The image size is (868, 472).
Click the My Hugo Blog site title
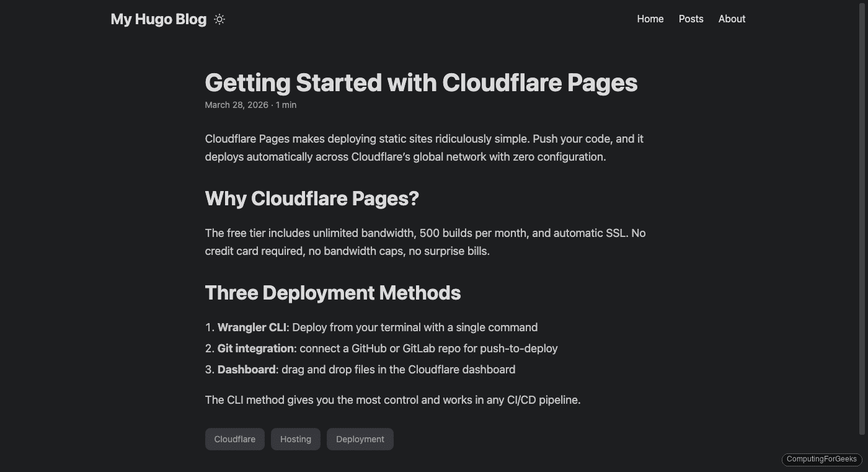coord(158,19)
